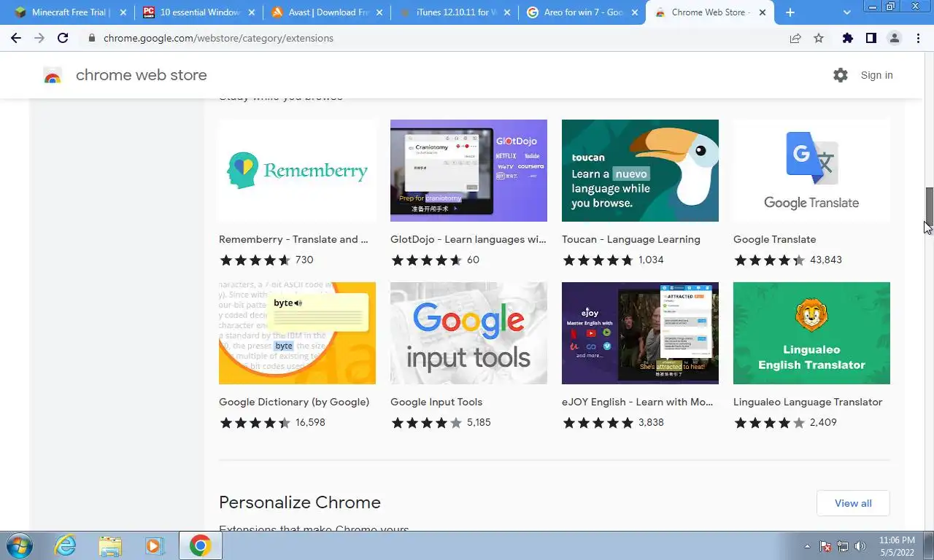Open the volume speaker tray icon
The image size is (934, 560).
coord(860,546)
